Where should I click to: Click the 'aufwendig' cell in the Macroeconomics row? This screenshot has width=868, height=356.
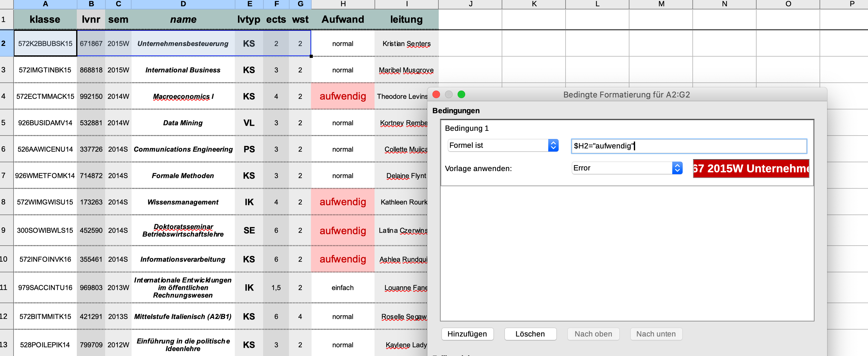(343, 96)
